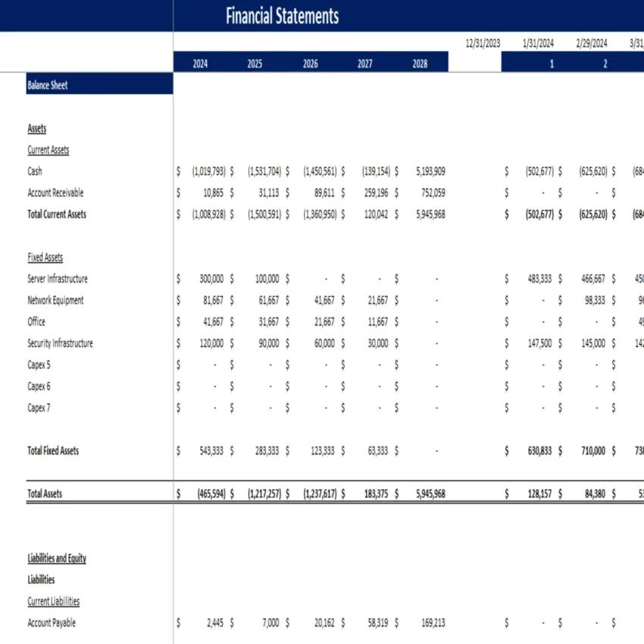This screenshot has width=644, height=644.
Task: Click the Financial Statements title banner
Action: click(x=281, y=15)
